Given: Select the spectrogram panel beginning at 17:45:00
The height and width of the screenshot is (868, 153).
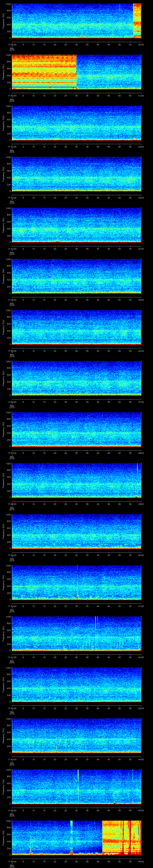Looking at the screenshot, I should [76, 838].
